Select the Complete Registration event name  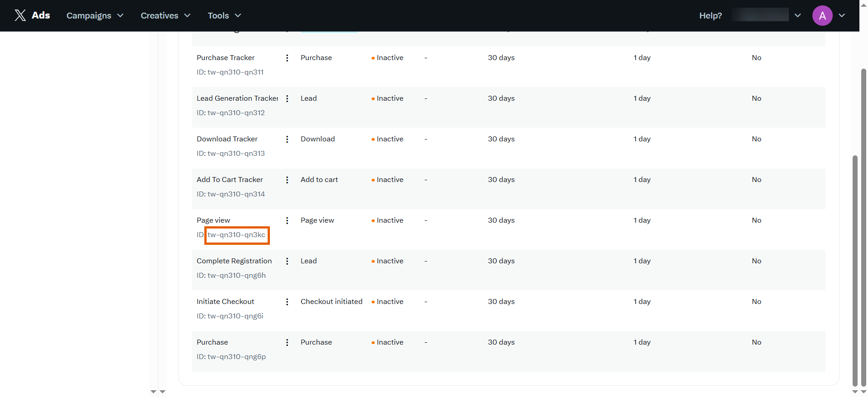(x=234, y=261)
